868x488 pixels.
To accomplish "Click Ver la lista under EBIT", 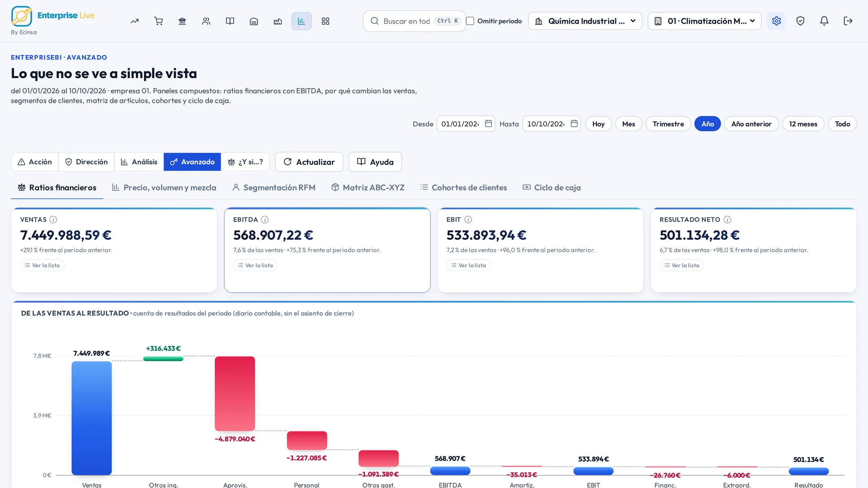I will [469, 265].
